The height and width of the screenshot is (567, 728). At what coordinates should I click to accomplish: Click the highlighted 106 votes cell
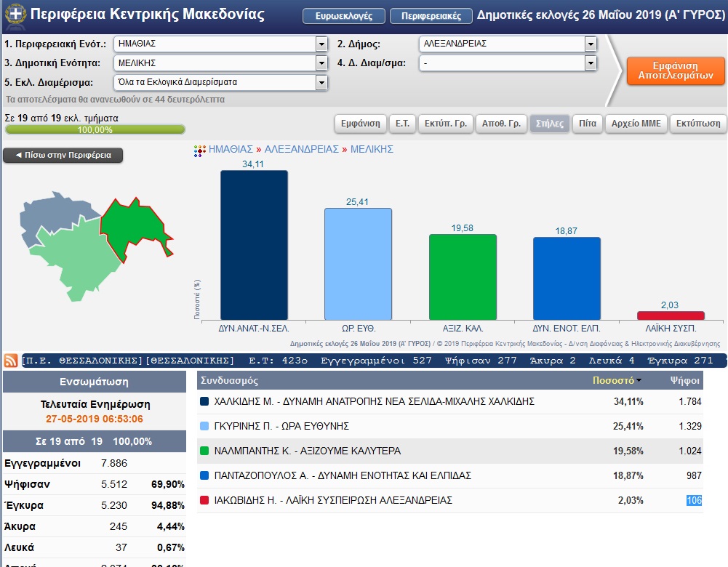coord(694,500)
